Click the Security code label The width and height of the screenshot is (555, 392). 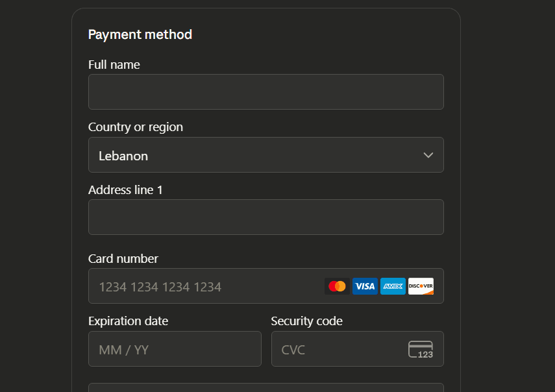pos(307,321)
